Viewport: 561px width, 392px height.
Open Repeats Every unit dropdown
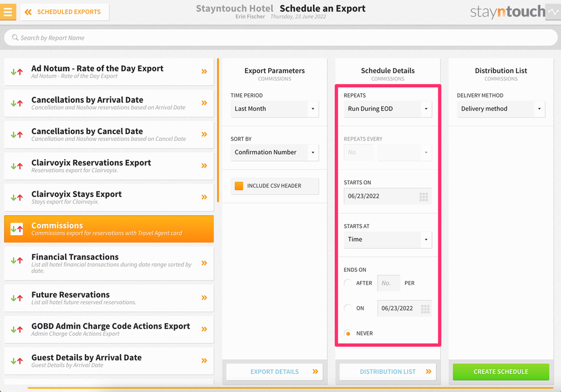(x=405, y=152)
